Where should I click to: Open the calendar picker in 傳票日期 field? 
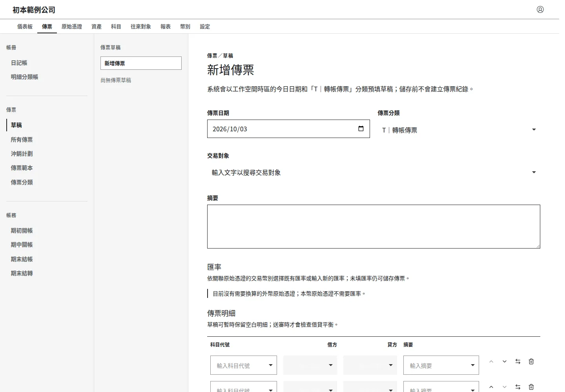click(361, 129)
